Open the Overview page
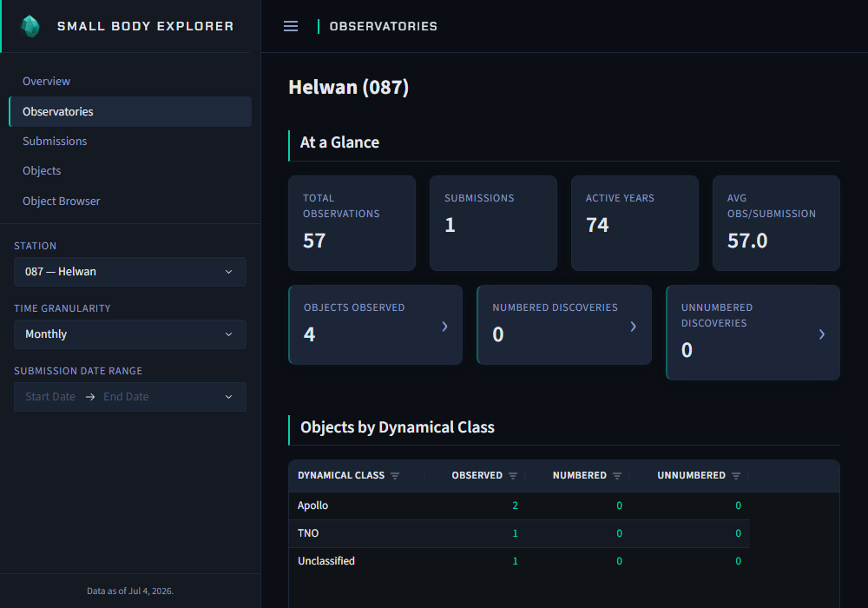The height and width of the screenshot is (608, 868). 47,82
